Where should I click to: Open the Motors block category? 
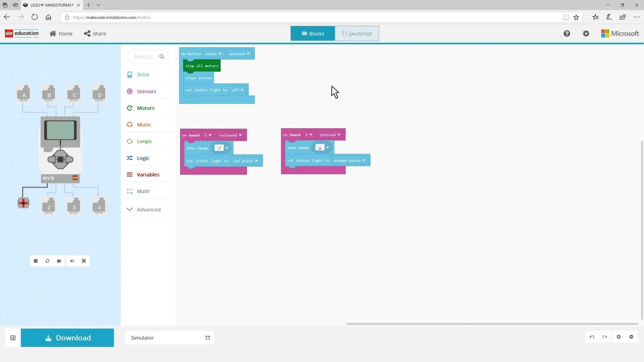pyautogui.click(x=145, y=108)
